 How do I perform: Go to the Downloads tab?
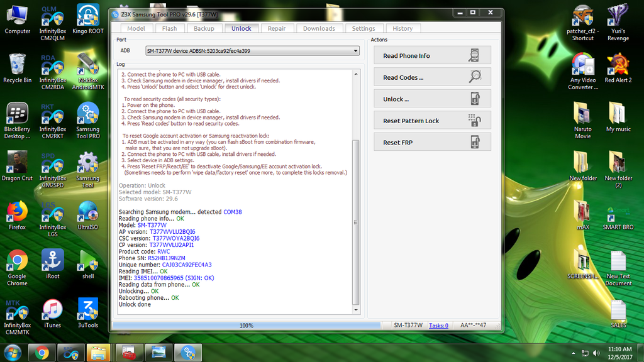(x=319, y=28)
